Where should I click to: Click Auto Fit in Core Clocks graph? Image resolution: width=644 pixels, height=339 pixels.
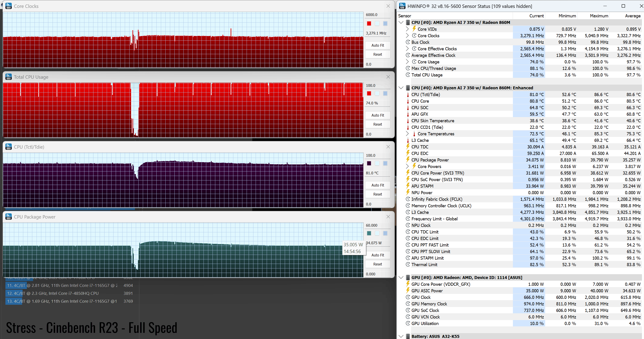[378, 45]
